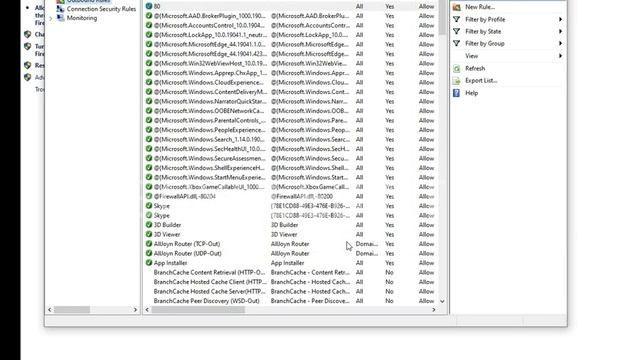The height and width of the screenshot is (360, 640).
Task: Click New Rule action
Action: 480,7
